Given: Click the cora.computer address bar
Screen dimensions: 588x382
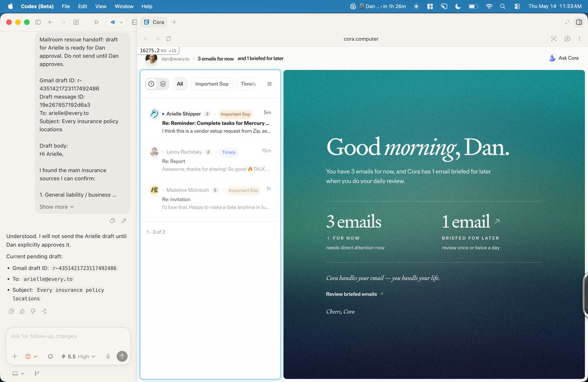Looking at the screenshot, I should (361, 39).
